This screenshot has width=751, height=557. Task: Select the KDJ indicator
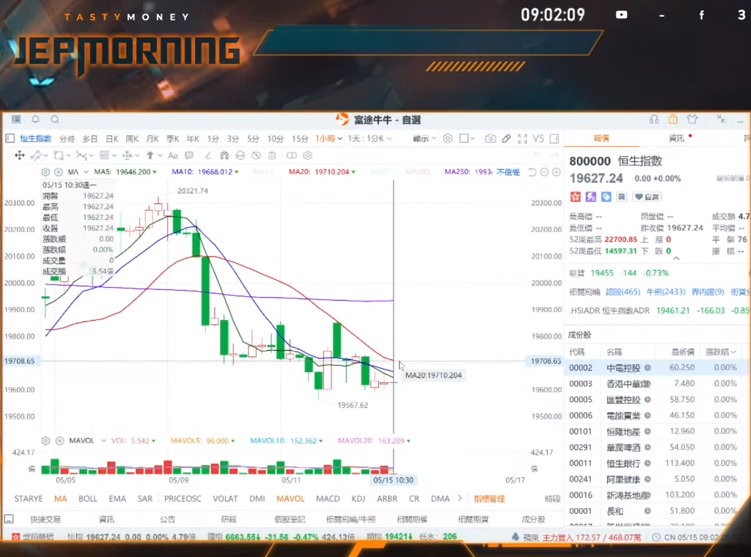click(x=358, y=499)
